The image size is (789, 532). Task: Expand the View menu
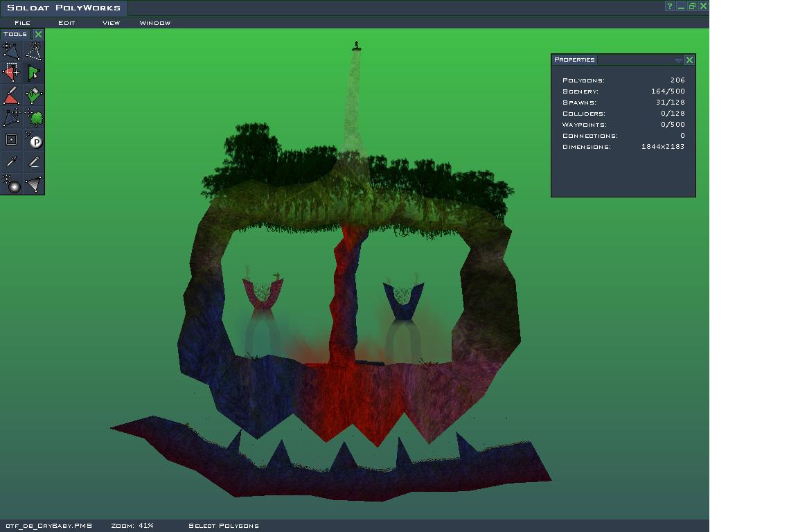click(x=111, y=23)
